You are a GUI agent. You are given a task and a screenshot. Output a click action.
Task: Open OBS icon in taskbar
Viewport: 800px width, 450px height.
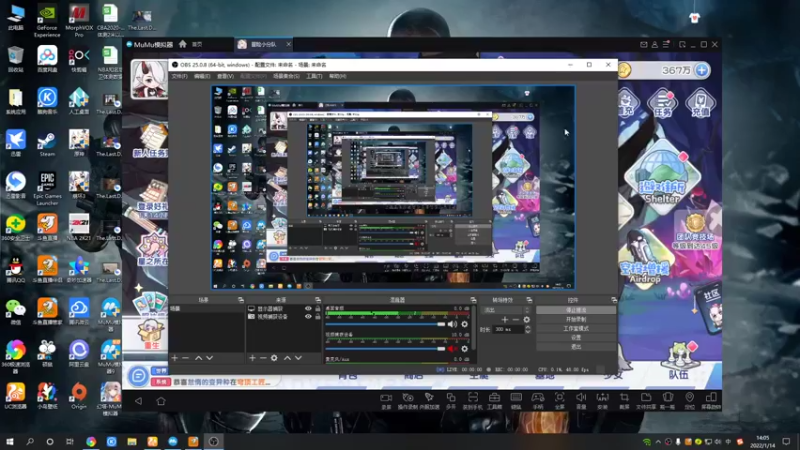click(x=213, y=441)
